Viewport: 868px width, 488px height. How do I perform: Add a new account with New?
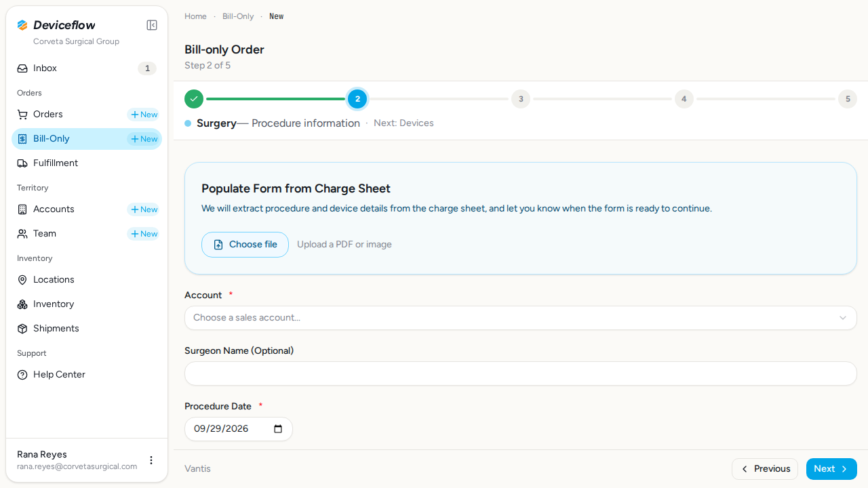[x=144, y=209]
